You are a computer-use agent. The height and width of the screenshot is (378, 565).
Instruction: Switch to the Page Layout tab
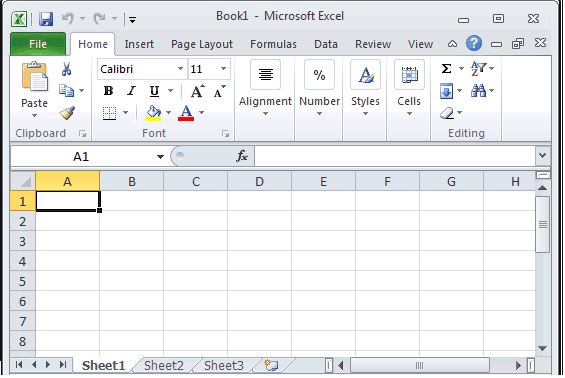[202, 44]
